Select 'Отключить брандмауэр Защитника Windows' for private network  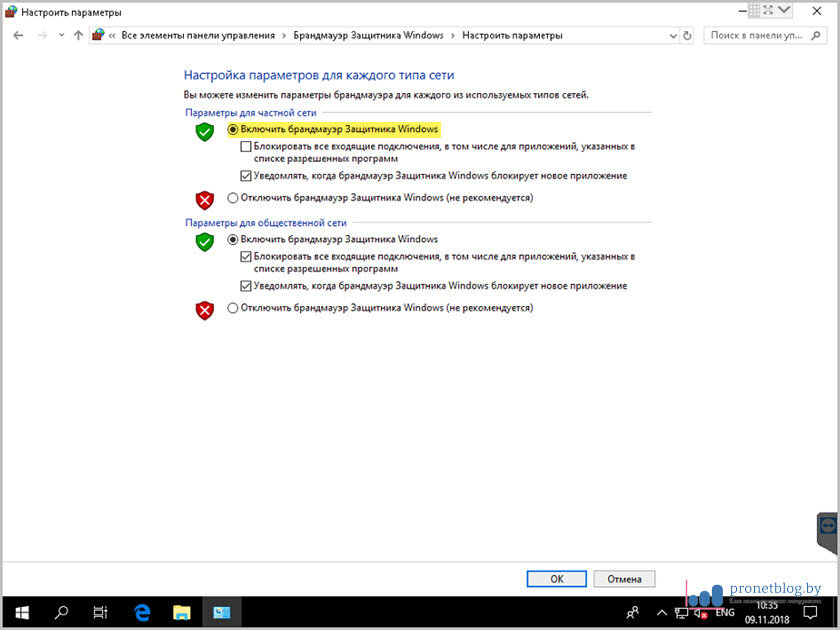click(x=233, y=198)
